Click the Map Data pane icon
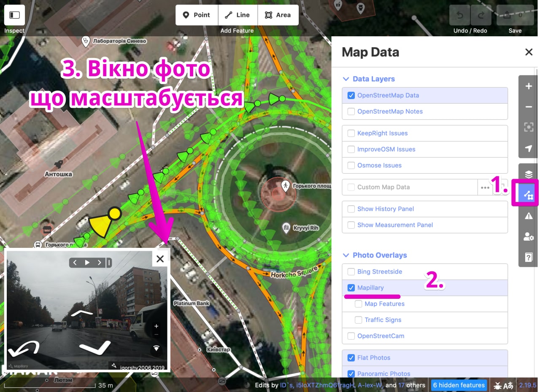The height and width of the screenshot is (392, 540). point(529,195)
